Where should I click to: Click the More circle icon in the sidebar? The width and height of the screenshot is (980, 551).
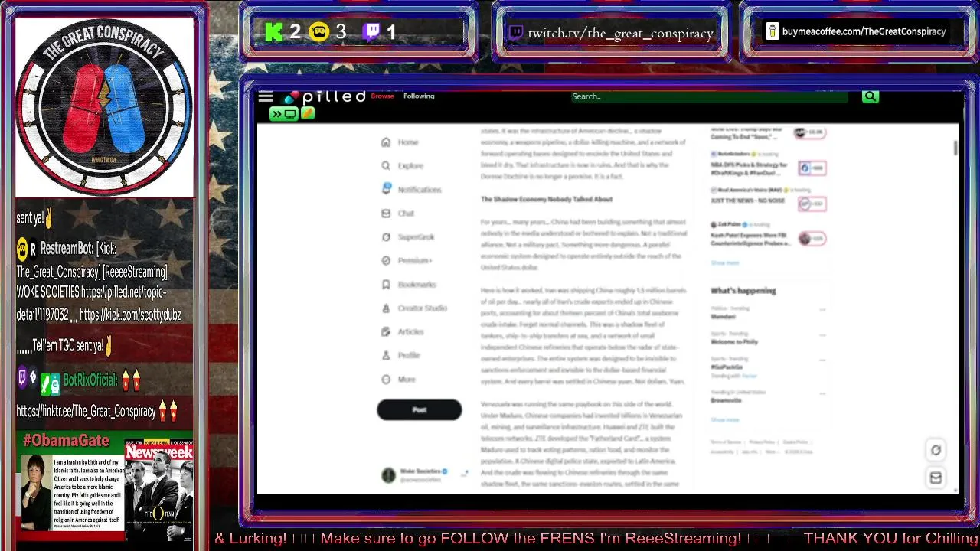[386, 380]
